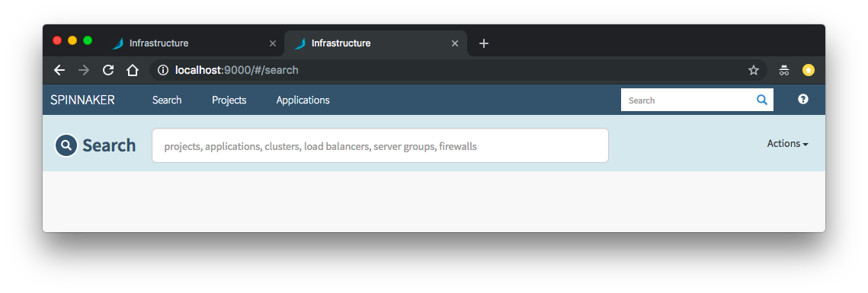Open the Projects nav item
The height and width of the screenshot is (293, 868).
coord(229,100)
